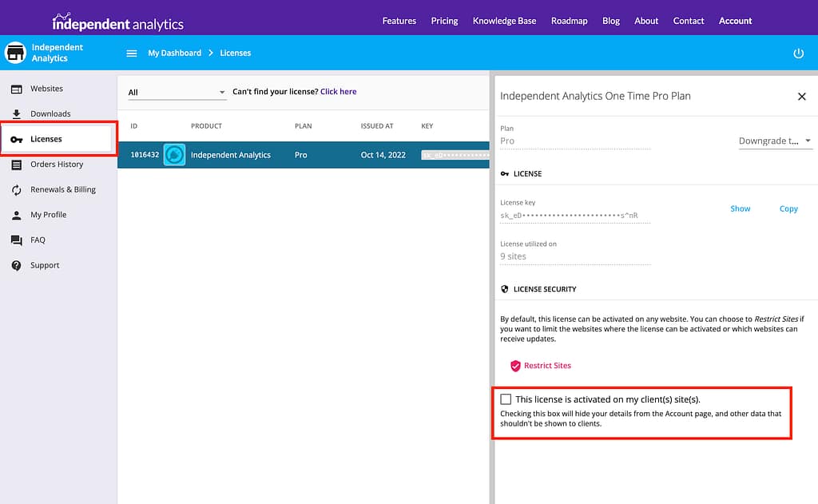Image resolution: width=818 pixels, height=504 pixels.
Task: Open Orders History from sidebar
Action: click(x=56, y=165)
